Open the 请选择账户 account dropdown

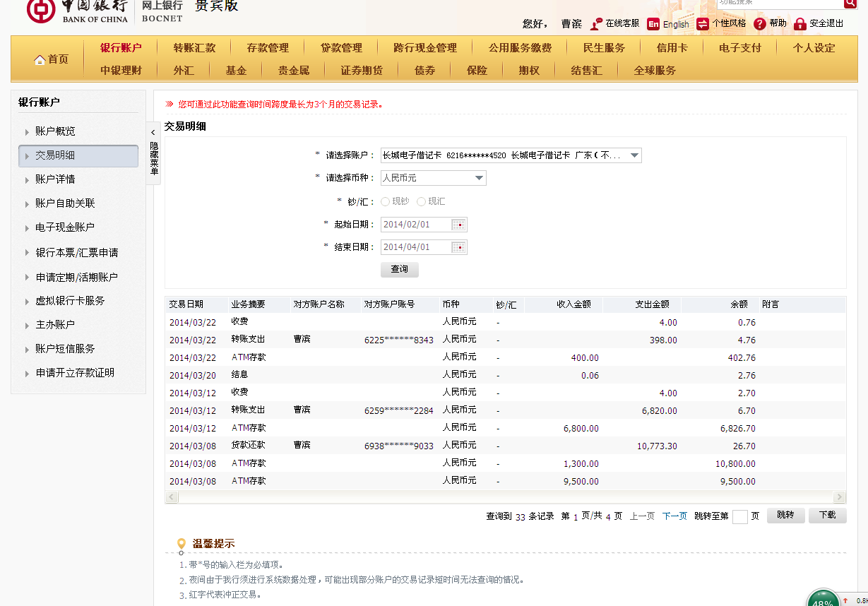click(x=634, y=155)
